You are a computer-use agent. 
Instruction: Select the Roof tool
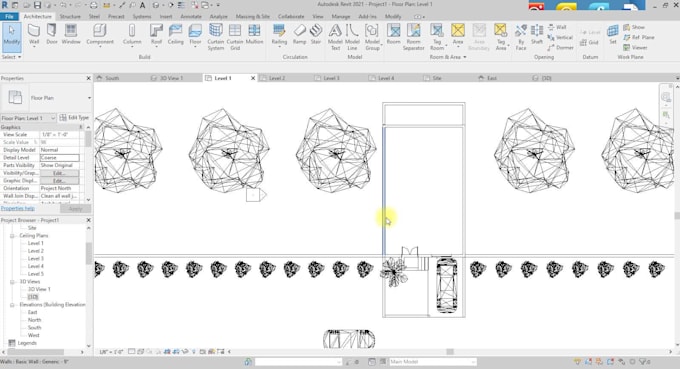[x=156, y=34]
